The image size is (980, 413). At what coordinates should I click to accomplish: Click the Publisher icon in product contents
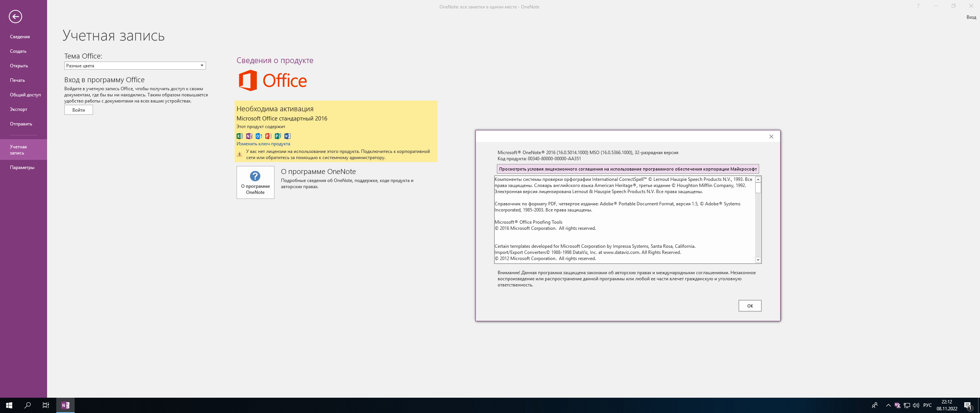278,136
